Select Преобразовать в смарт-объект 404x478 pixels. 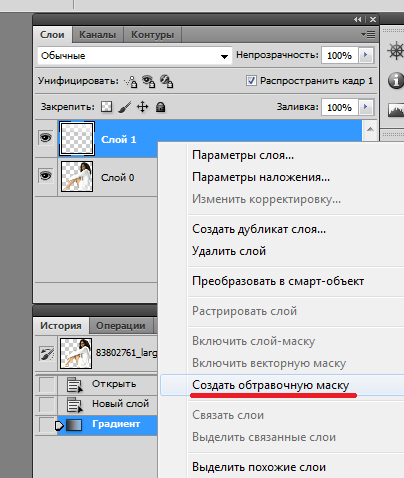coord(278,281)
